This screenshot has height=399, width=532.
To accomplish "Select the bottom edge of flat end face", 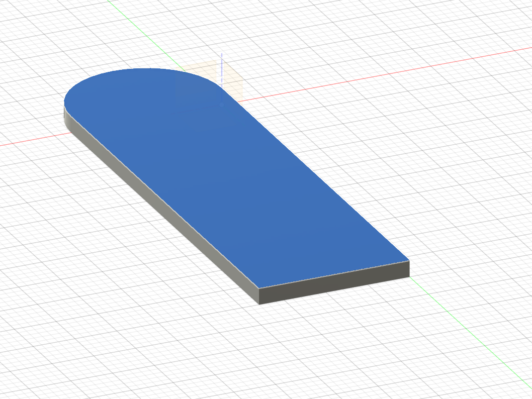I will [x=334, y=290].
